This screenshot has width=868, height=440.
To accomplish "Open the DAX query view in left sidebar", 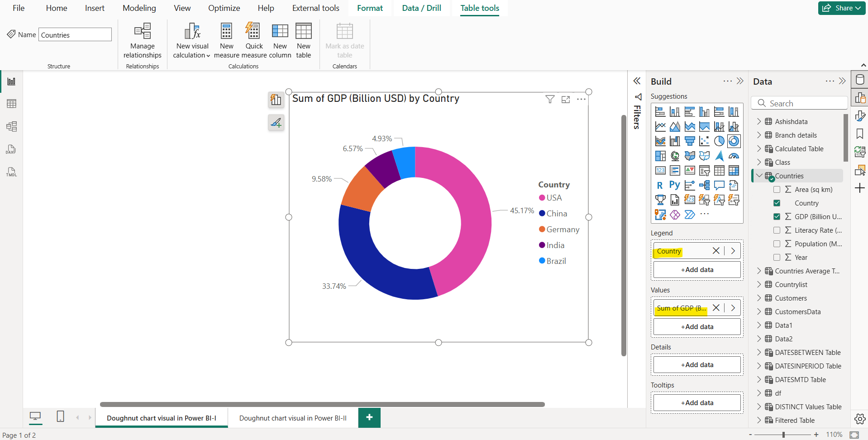I will coord(11,149).
